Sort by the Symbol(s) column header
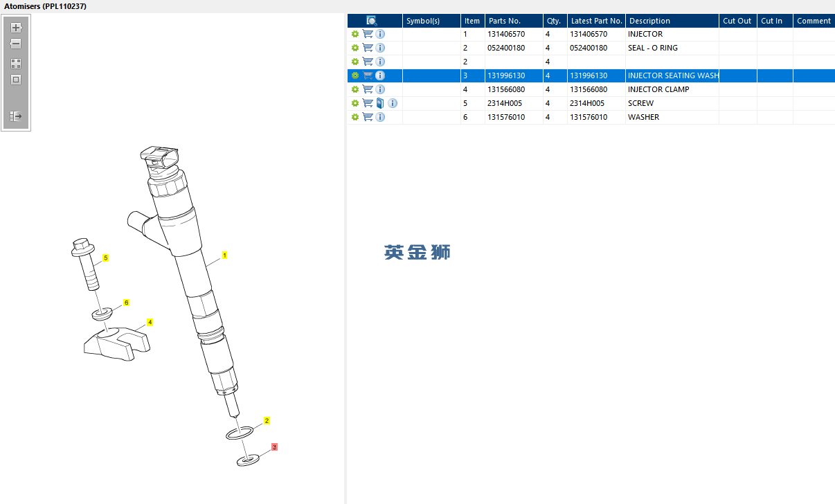This screenshot has width=835, height=504. tap(431, 21)
